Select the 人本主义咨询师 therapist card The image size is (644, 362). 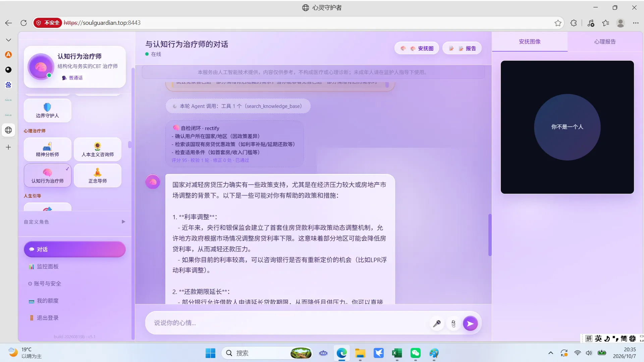pos(98,149)
